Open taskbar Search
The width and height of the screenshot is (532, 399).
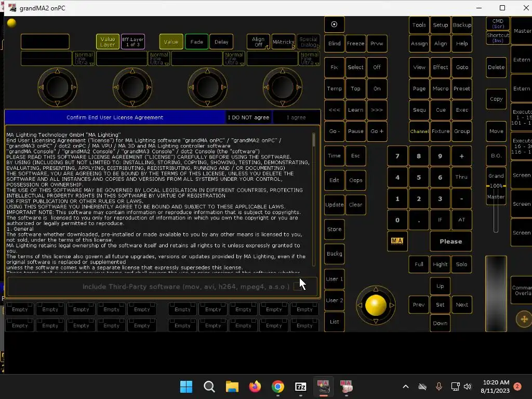[x=209, y=387]
